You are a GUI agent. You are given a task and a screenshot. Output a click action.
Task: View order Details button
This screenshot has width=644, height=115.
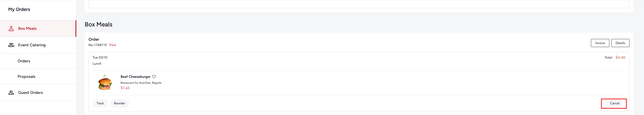[x=620, y=43]
